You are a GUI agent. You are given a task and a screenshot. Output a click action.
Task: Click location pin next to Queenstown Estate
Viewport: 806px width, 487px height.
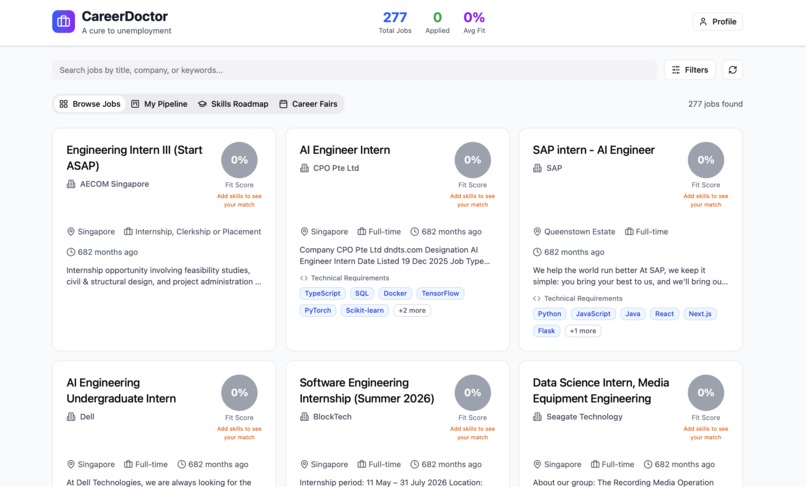pos(537,232)
